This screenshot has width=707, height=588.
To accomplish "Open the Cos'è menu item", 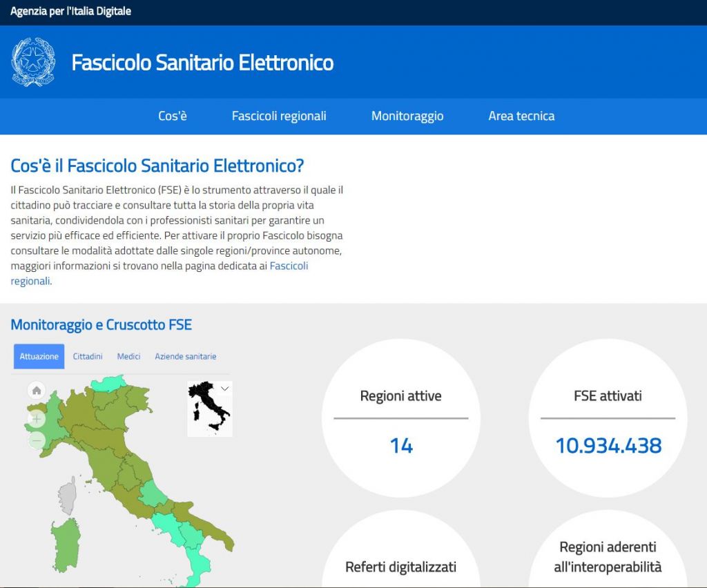I will click(172, 116).
